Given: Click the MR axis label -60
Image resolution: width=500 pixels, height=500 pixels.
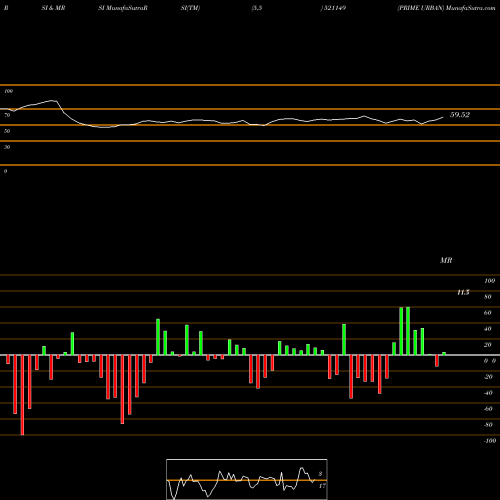Looking at the screenshot, I should pyautogui.click(x=488, y=409).
